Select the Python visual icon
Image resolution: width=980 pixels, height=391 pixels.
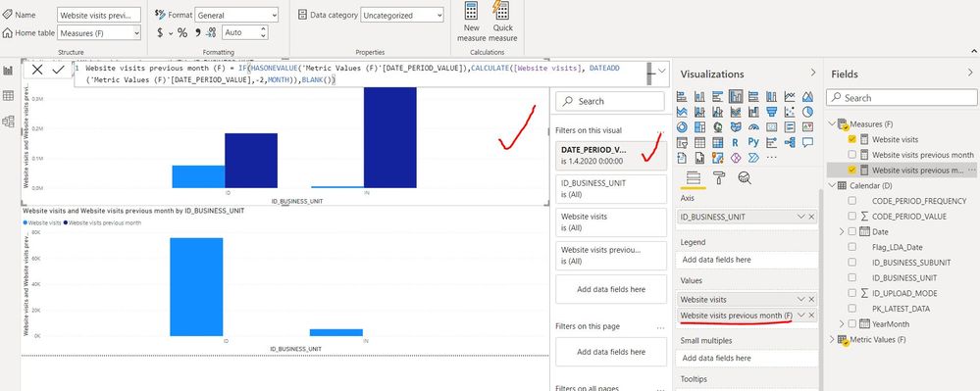(753, 142)
